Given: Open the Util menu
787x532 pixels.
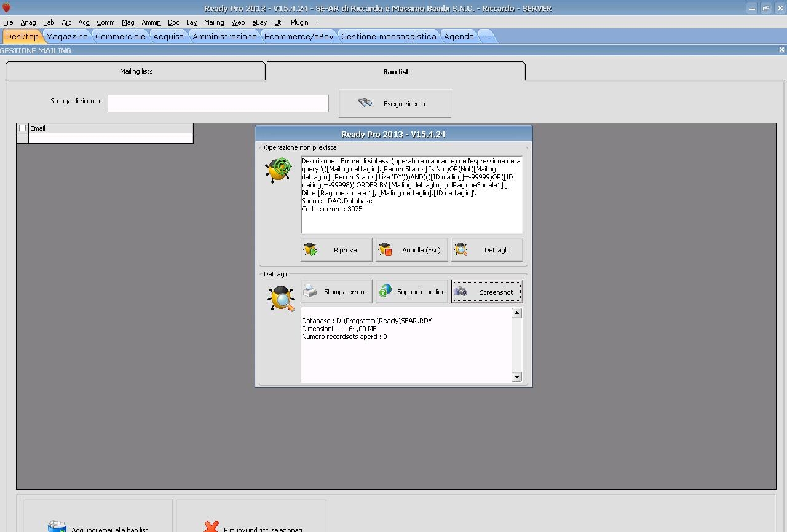Looking at the screenshot, I should tap(279, 22).
